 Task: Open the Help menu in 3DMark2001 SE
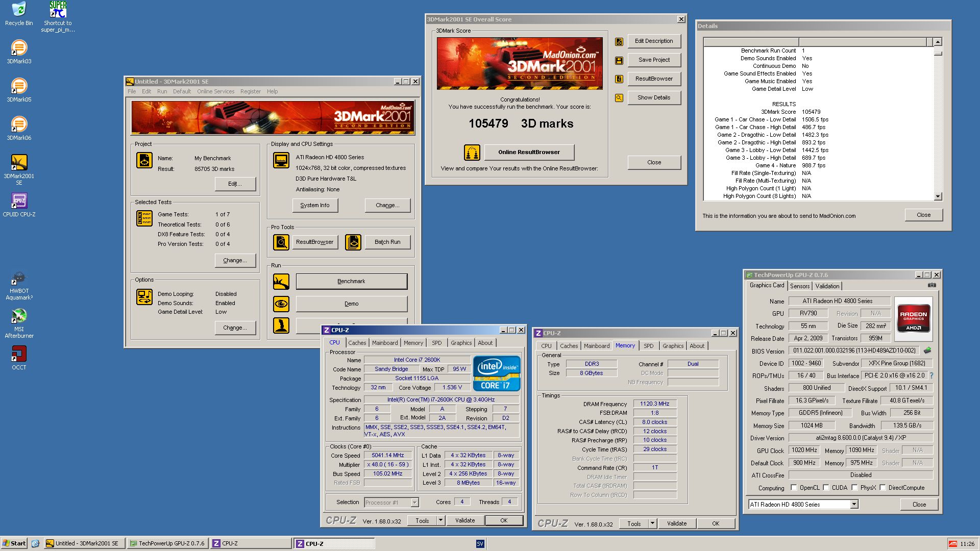tap(272, 91)
